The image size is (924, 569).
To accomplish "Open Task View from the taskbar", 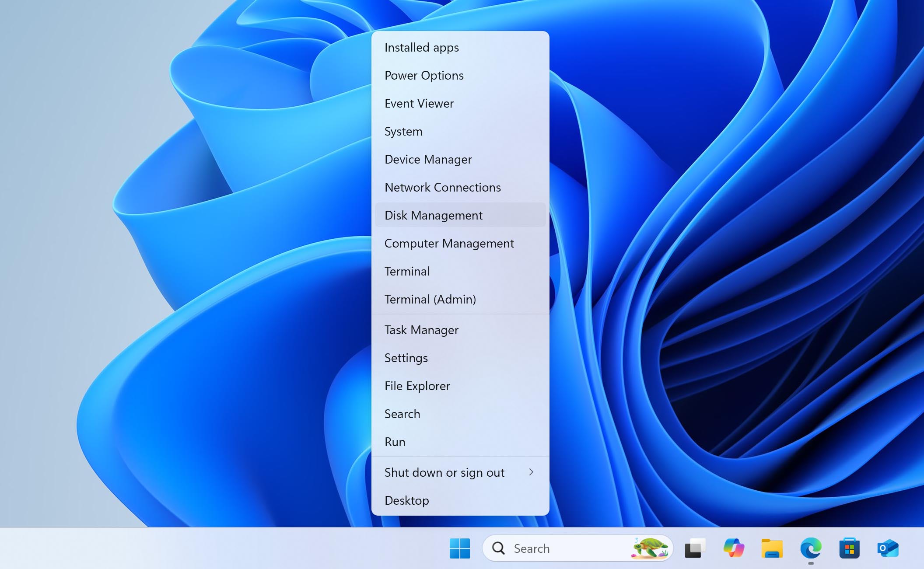I will click(x=695, y=548).
